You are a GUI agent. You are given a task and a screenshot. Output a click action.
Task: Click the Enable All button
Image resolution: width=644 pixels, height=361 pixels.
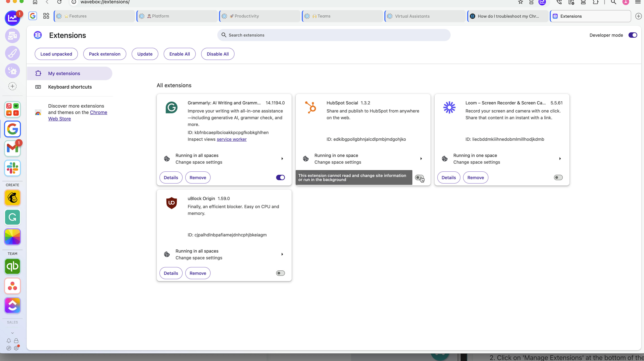click(180, 54)
